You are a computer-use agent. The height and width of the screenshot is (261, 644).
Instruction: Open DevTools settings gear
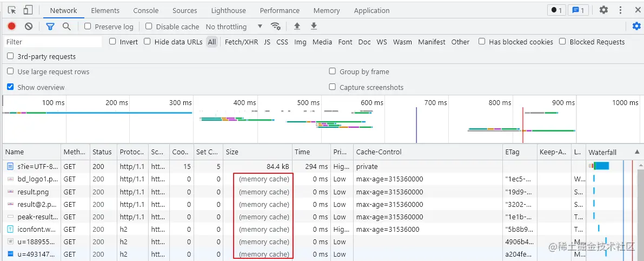click(x=603, y=10)
